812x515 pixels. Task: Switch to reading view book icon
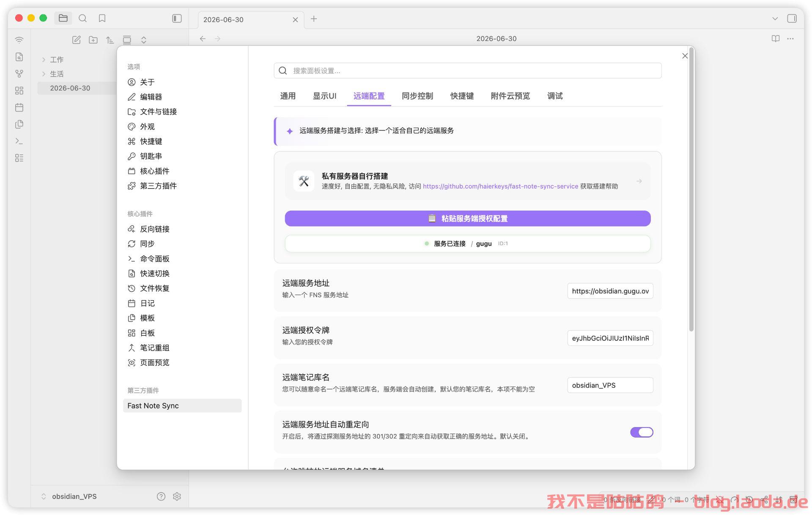click(775, 38)
